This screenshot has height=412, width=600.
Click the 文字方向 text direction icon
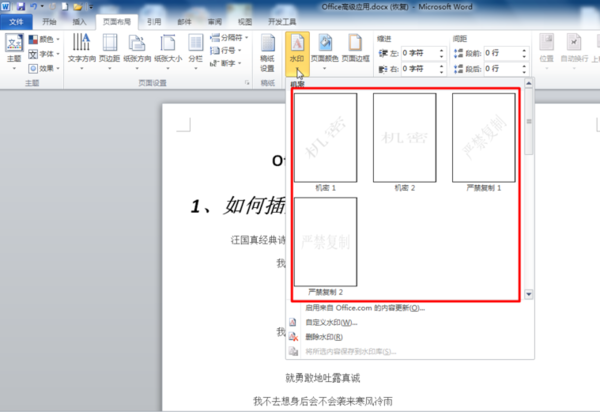(82, 42)
